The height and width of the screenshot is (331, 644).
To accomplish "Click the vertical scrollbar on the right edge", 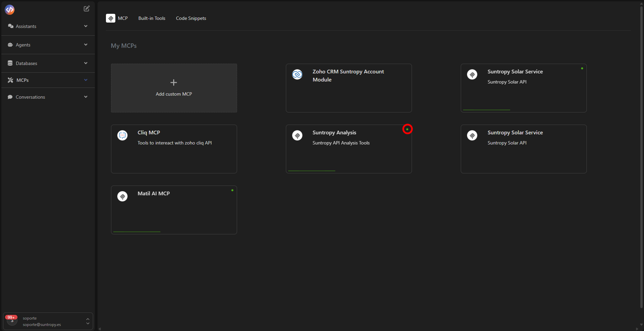I will pyautogui.click(x=642, y=158).
